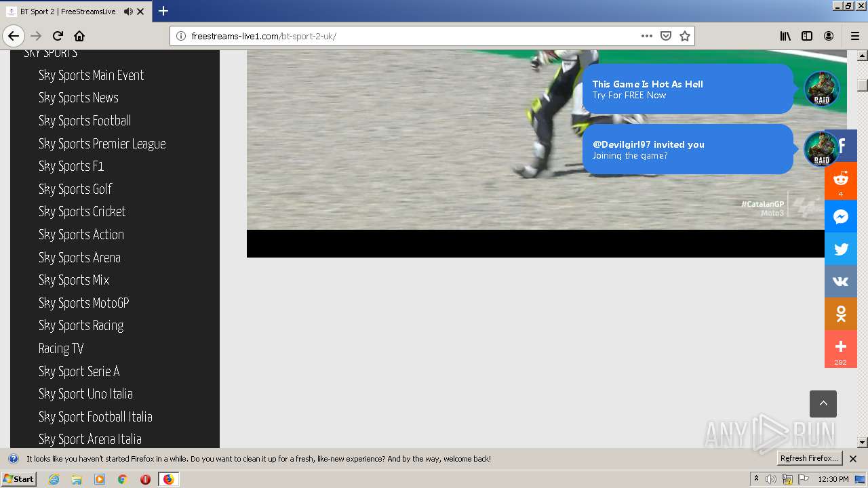Open 'This Game Is Hot As Hell' notification
This screenshot has width=868, height=488.
click(688, 89)
